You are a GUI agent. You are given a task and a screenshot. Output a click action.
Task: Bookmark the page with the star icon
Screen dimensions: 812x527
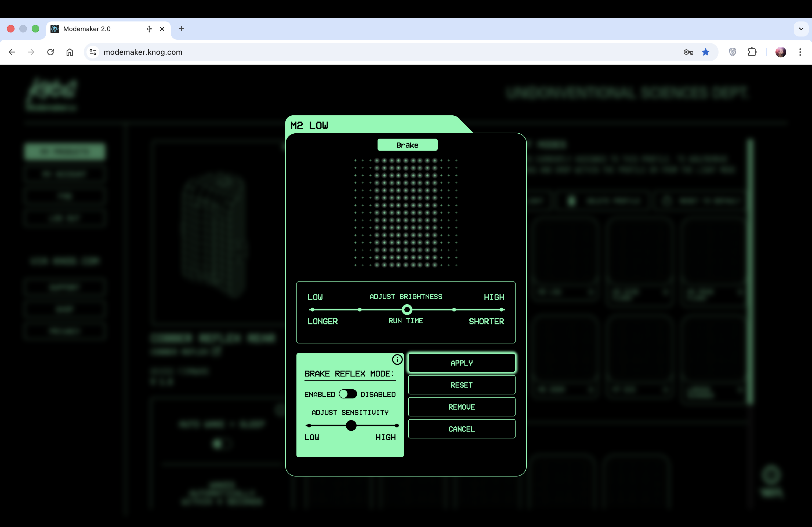click(x=706, y=52)
